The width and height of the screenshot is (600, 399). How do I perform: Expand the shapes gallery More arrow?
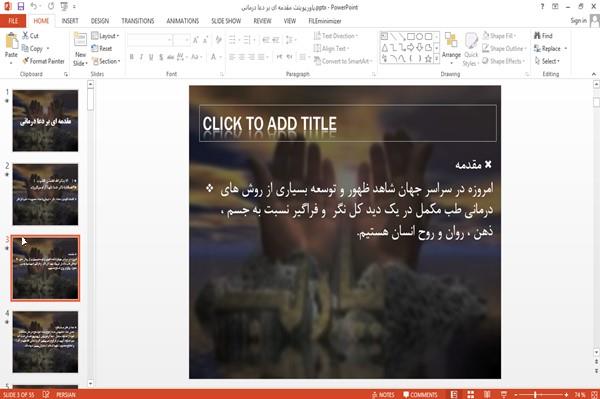click(436, 59)
